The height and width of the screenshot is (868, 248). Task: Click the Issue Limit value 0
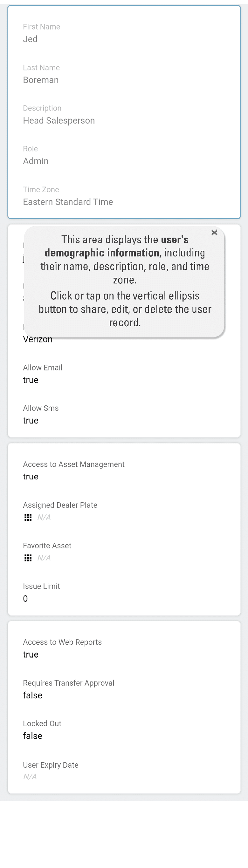[x=25, y=599]
